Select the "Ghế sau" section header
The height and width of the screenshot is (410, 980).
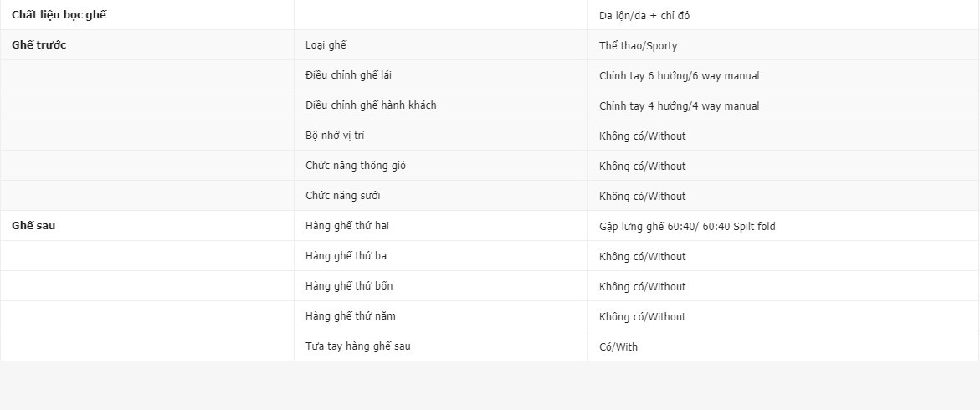[33, 226]
